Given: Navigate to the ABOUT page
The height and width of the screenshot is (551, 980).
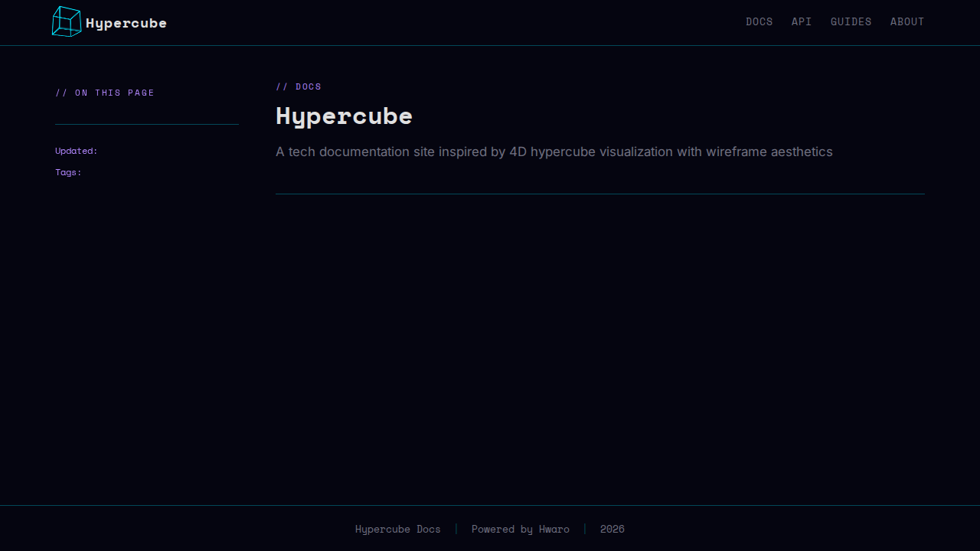Looking at the screenshot, I should [x=907, y=21].
